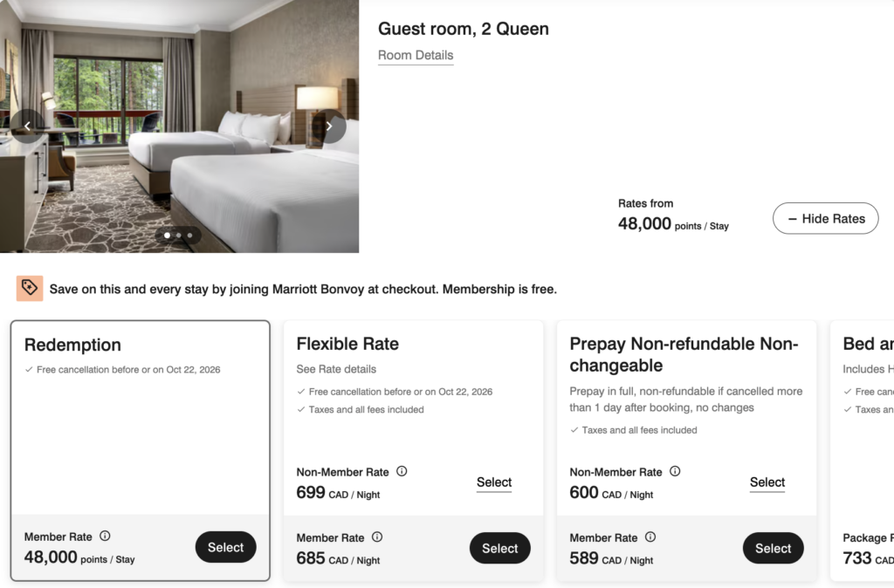Jump to third photo carousel dot
894x588 pixels.
pos(189,236)
